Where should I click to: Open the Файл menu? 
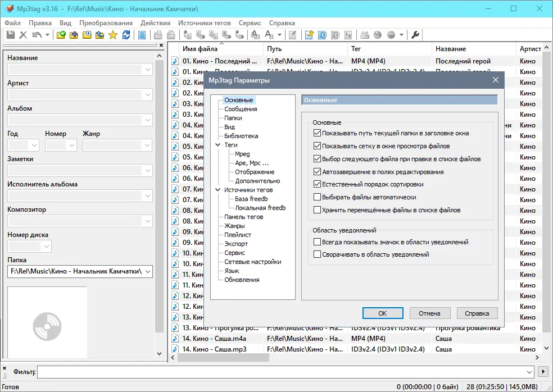pyautogui.click(x=12, y=23)
